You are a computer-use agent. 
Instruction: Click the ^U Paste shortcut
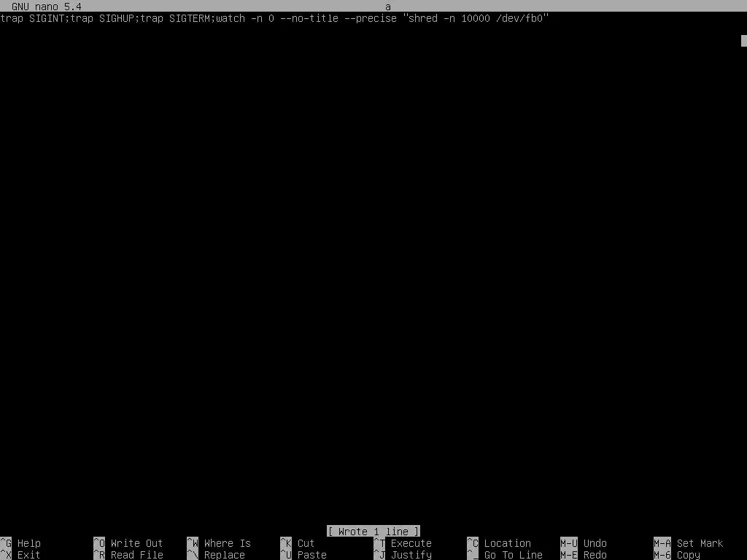click(303, 555)
